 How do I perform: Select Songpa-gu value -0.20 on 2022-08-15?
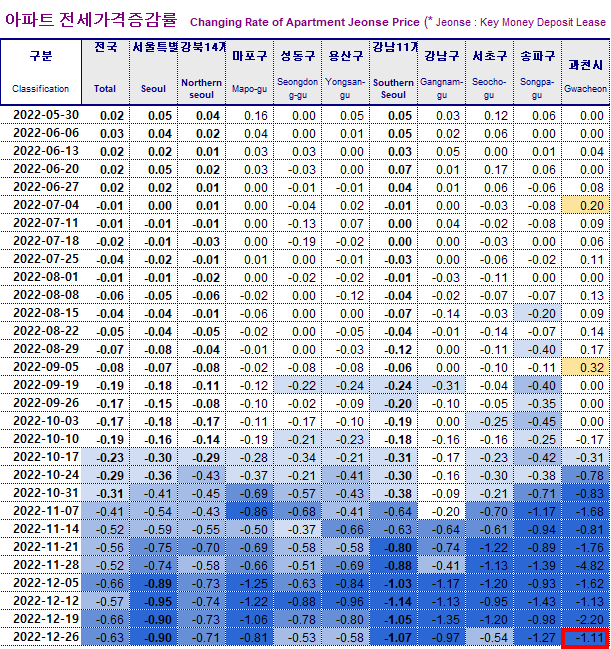(x=538, y=313)
